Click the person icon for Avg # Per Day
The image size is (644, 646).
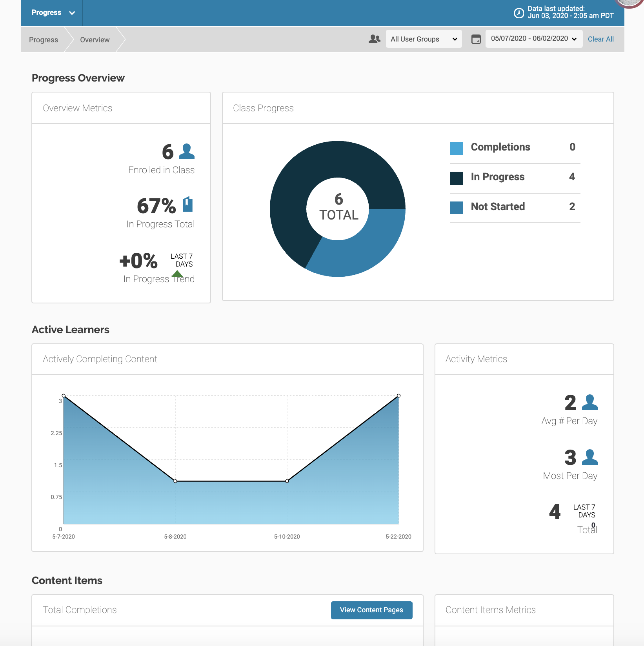589,403
